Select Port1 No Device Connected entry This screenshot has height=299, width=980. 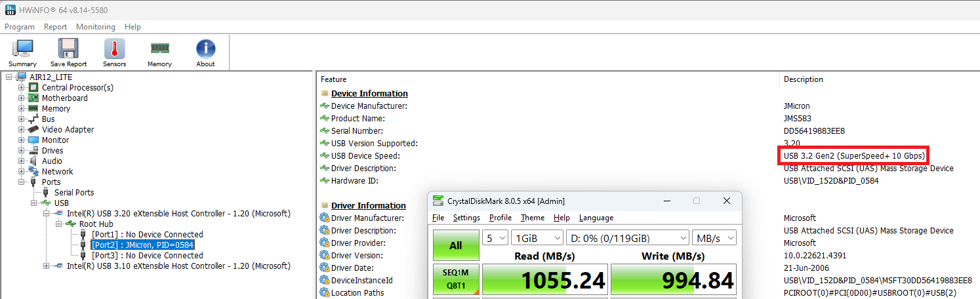coord(148,234)
